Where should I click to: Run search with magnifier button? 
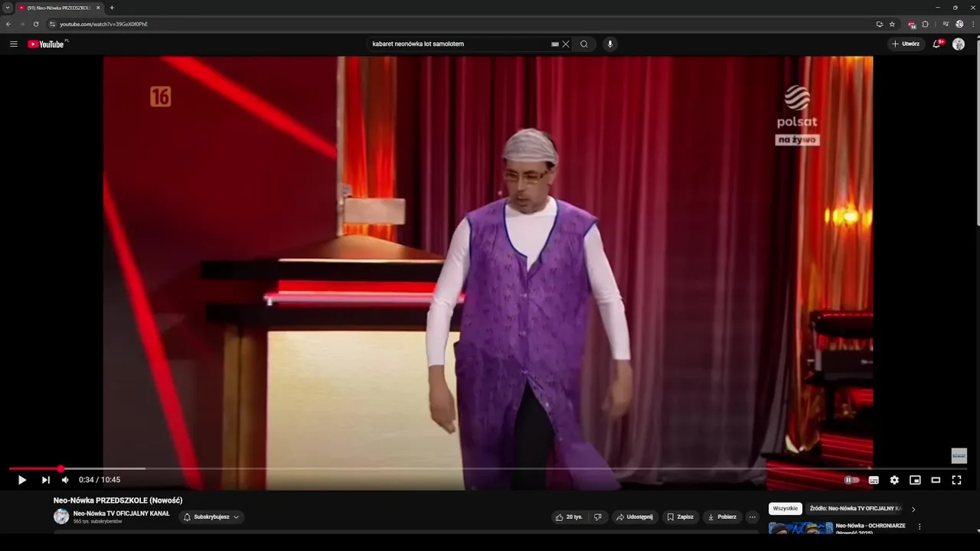584,44
